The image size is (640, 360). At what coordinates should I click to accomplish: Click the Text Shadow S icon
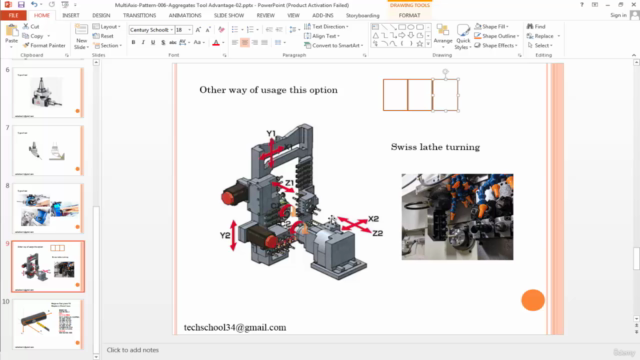click(x=163, y=42)
